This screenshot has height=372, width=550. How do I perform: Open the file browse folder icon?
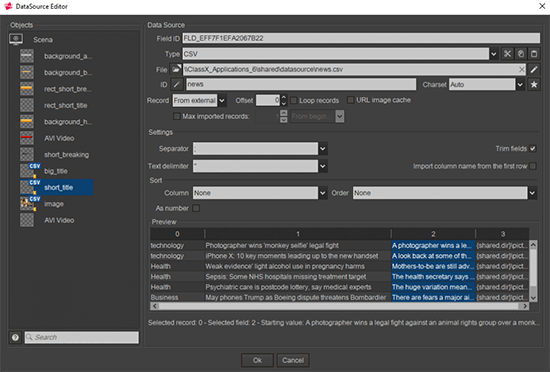pos(176,69)
